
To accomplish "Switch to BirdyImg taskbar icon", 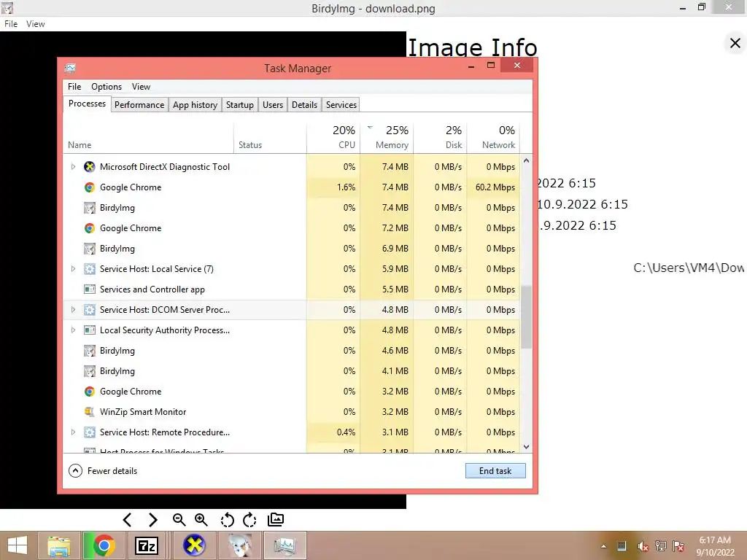I will (x=239, y=545).
